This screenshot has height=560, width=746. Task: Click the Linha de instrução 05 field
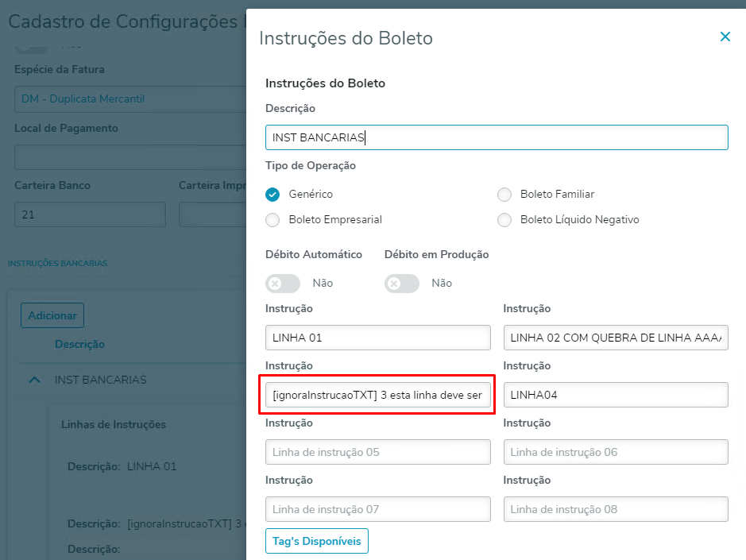[x=378, y=452]
